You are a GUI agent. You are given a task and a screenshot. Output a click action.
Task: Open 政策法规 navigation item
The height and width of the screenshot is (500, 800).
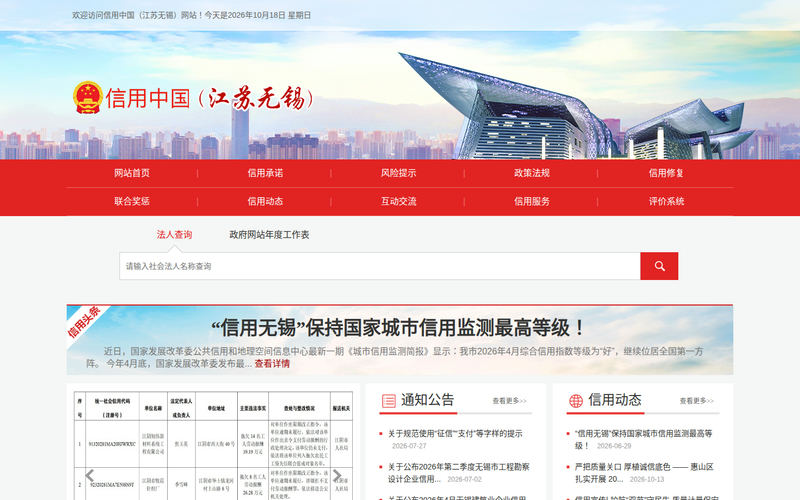pos(532,173)
